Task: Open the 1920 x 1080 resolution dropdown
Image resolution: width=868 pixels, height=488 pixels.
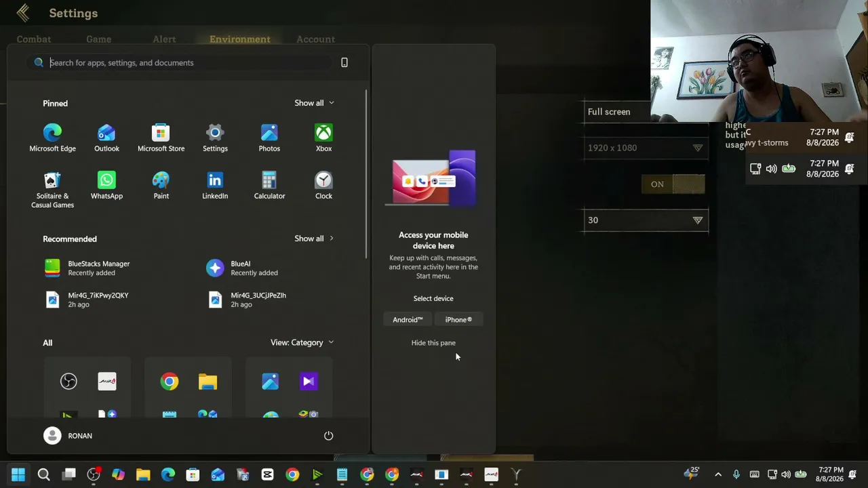Action: (646, 148)
